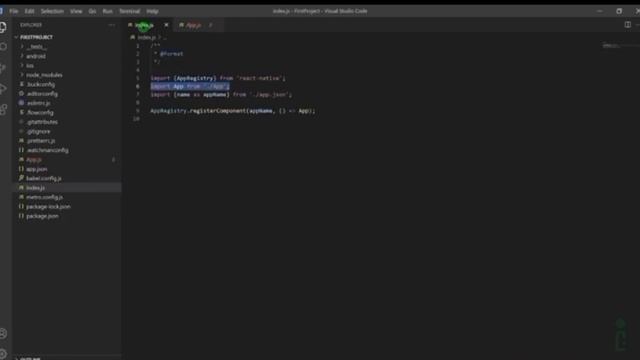640x360 pixels.
Task: Open the Edit menu
Action: pyautogui.click(x=29, y=11)
